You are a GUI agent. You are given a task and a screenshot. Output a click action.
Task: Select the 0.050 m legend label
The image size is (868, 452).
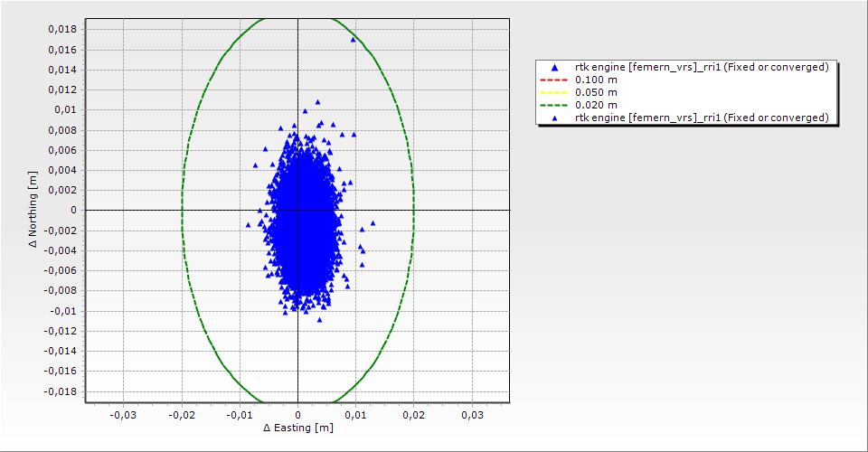click(596, 92)
